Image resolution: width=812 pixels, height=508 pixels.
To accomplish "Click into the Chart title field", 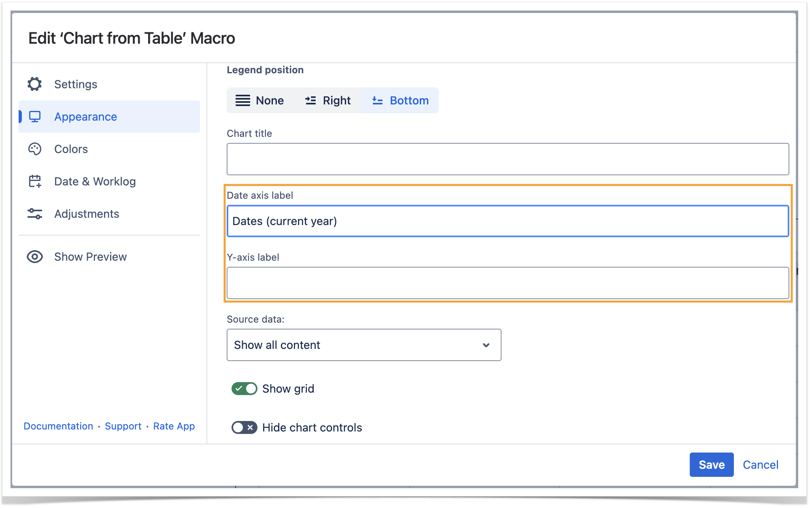I will [x=508, y=159].
